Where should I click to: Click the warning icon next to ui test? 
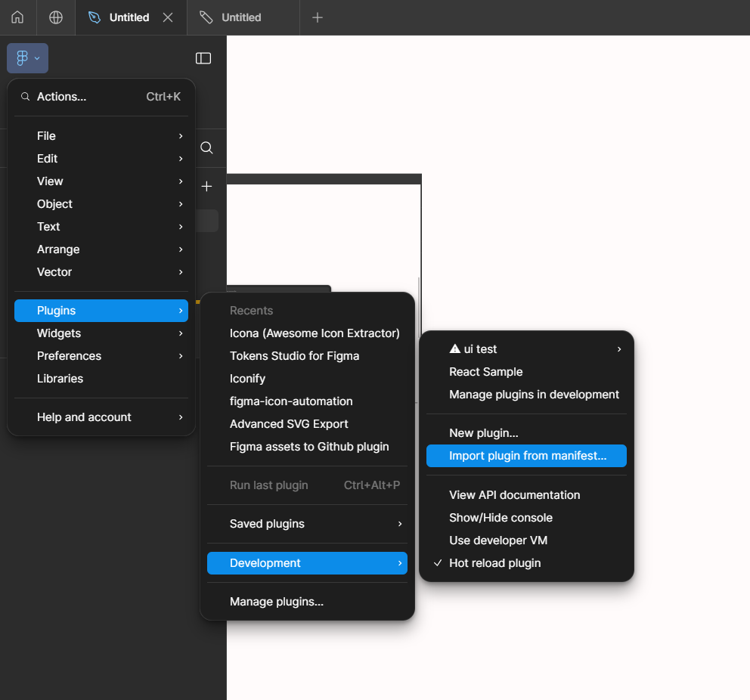click(455, 349)
